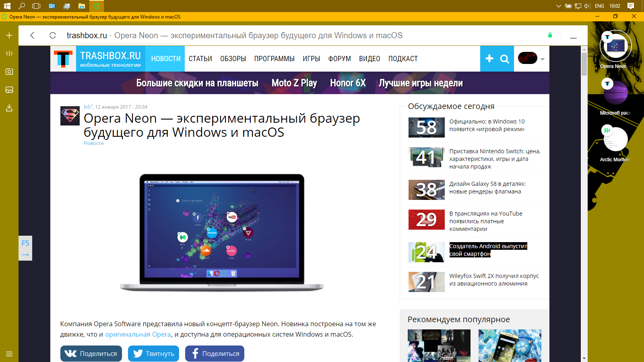Click the 41 comments thumbnail
644x362 pixels.
[x=427, y=157]
